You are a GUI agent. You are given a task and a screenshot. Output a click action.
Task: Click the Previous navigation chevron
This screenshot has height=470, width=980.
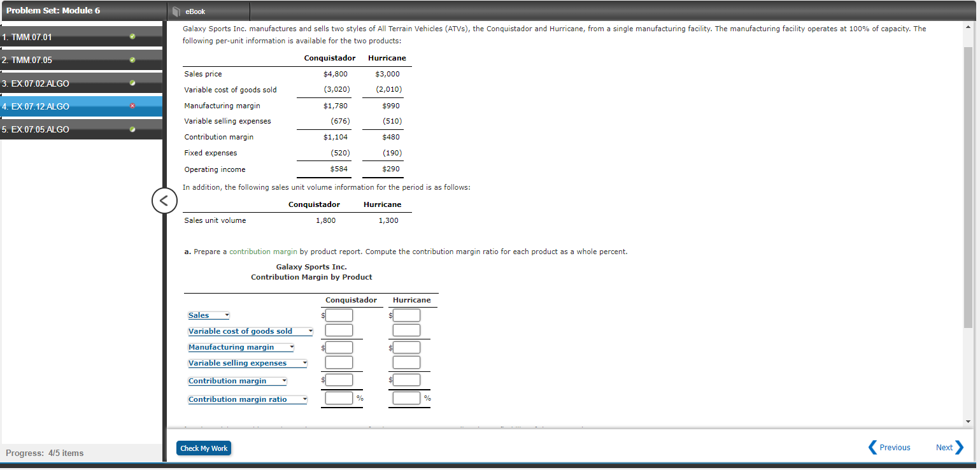(872, 447)
